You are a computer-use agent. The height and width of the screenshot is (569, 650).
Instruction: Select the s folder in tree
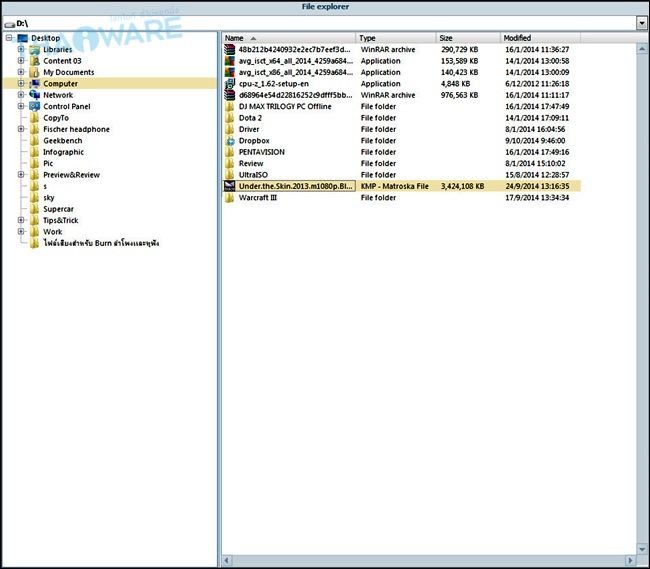pyautogui.click(x=45, y=186)
